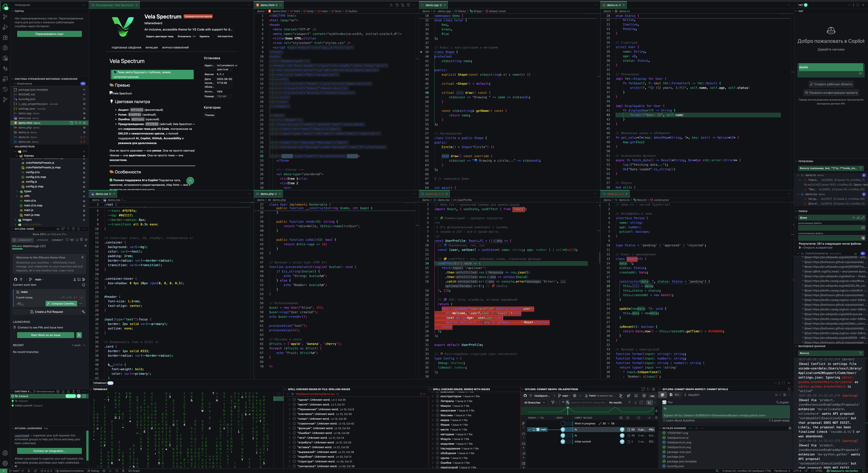Switch to the ФУНКЦИИ tab
The image size is (868, 473).
coord(152,48)
